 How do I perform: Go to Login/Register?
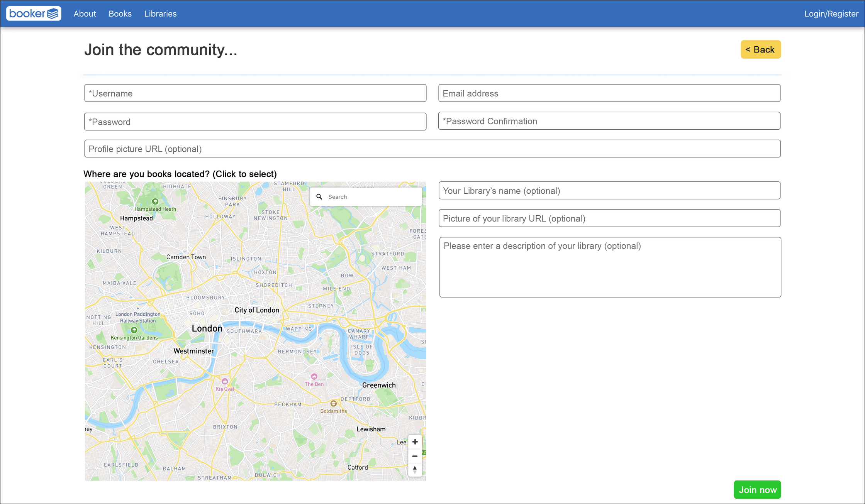[831, 14]
